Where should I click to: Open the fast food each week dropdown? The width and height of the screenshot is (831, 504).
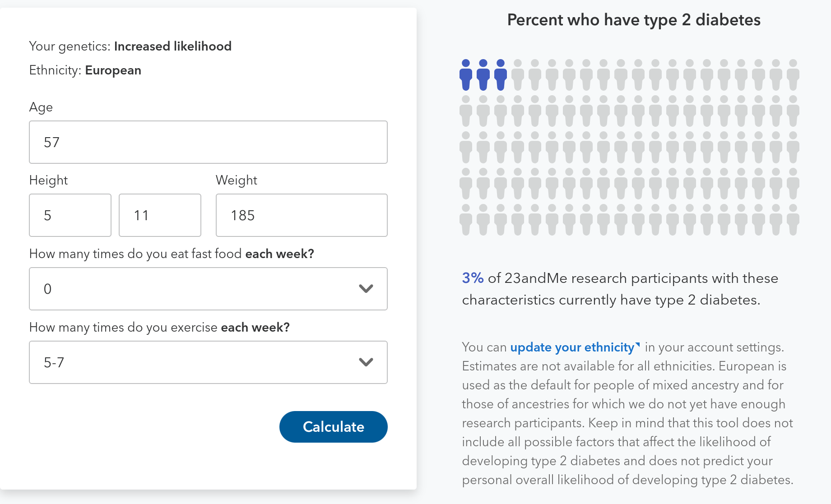click(208, 289)
